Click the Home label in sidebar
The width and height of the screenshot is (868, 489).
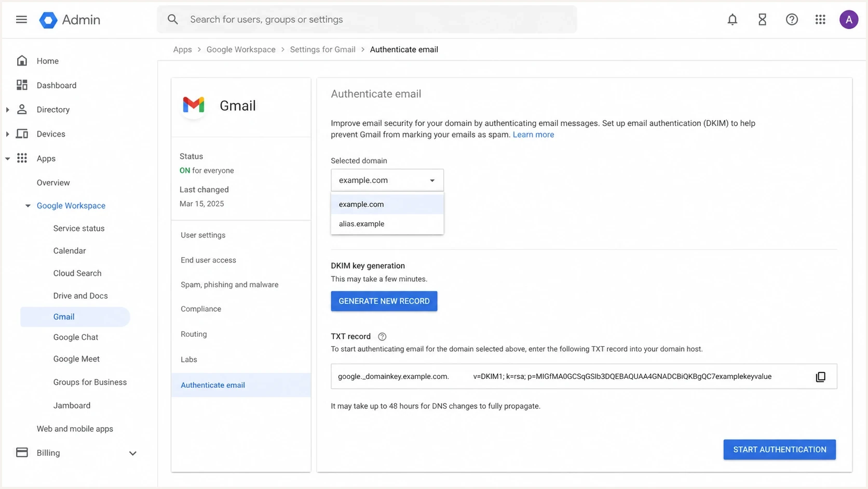48,61
